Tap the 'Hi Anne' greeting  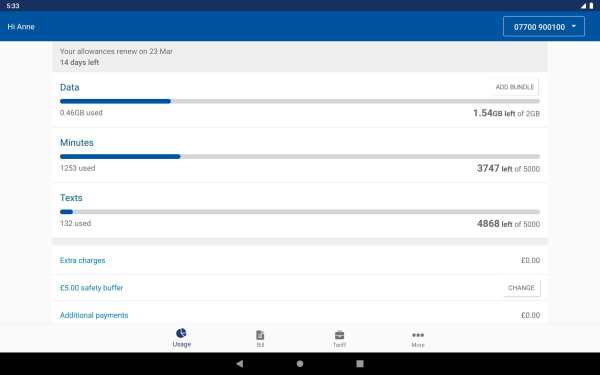[21, 27]
